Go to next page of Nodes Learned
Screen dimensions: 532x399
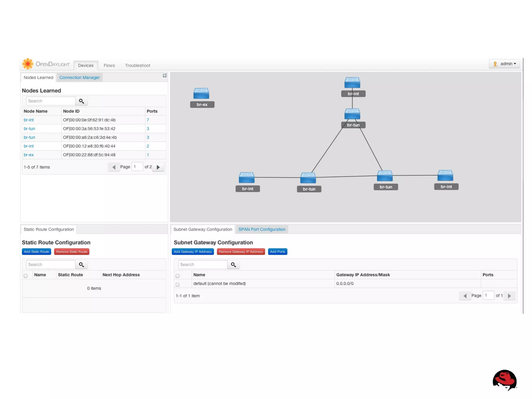pos(158,167)
